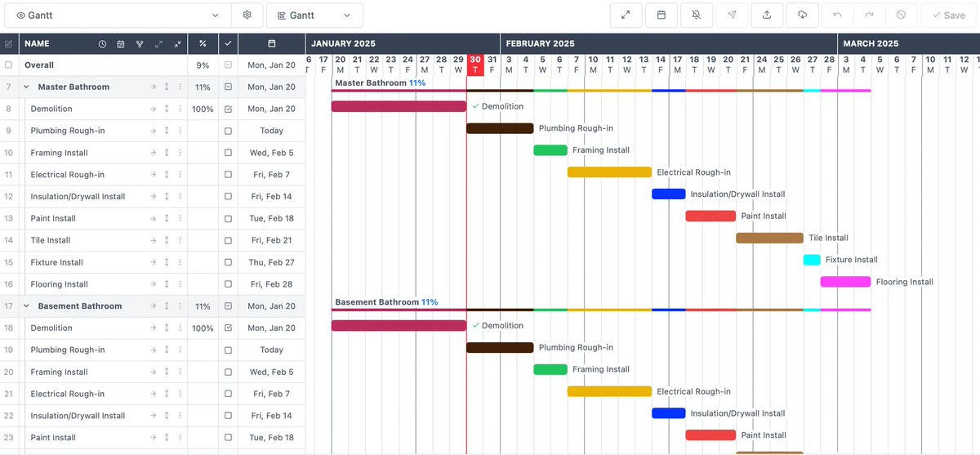Click the cancel changes circle-slash icon

[901, 15]
